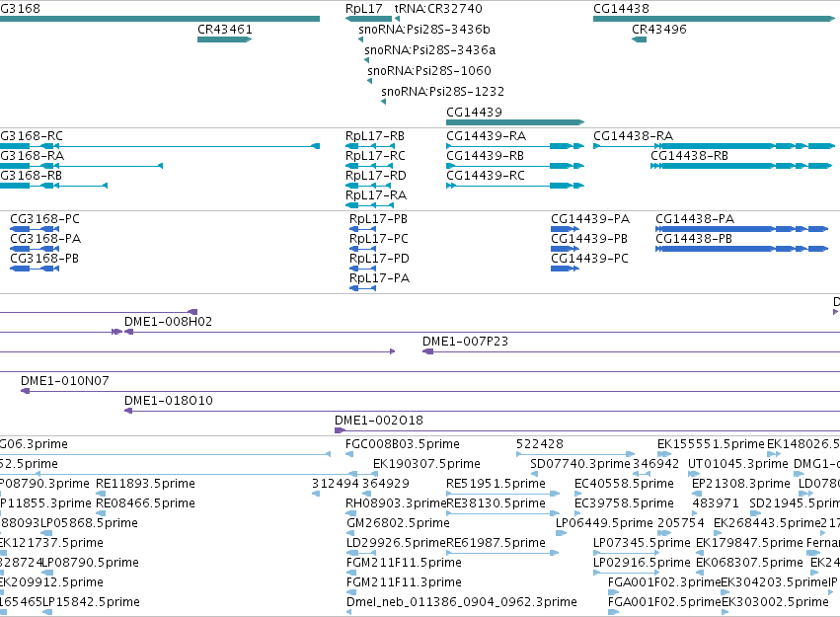
Task: Select protein CG14439-PA
Action: (590, 219)
